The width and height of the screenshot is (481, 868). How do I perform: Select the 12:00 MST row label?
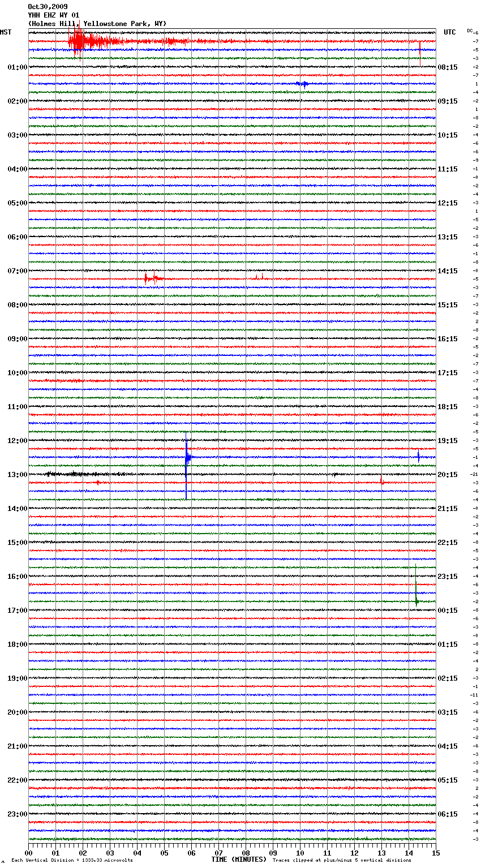[x=17, y=441]
